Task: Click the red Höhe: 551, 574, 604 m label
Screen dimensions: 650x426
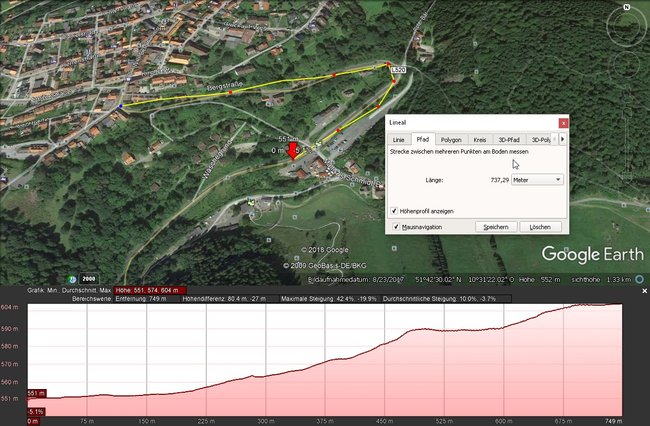Action: (150, 290)
